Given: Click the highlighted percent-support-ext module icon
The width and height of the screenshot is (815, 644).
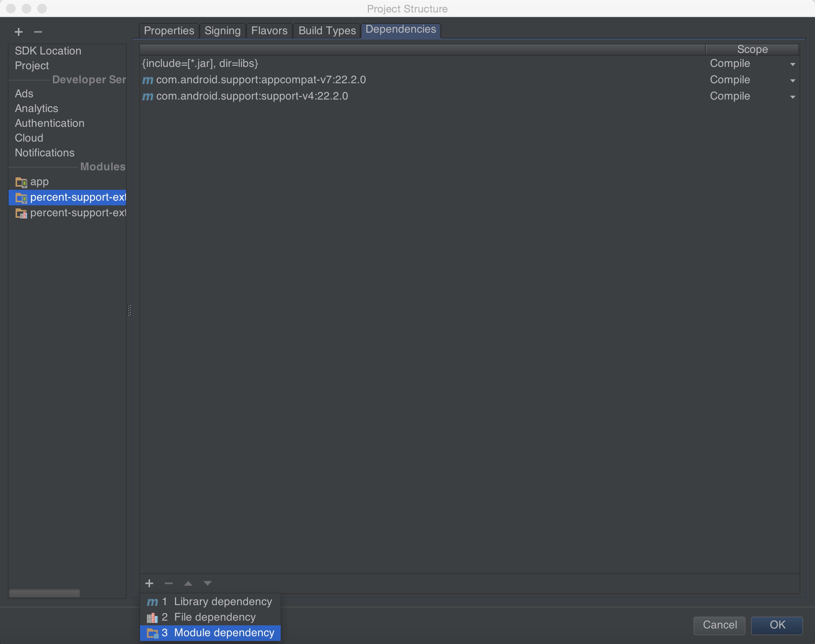Looking at the screenshot, I should [x=21, y=198].
